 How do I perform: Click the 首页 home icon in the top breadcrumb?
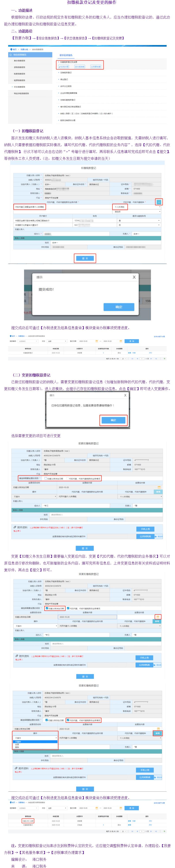tap(12, 49)
